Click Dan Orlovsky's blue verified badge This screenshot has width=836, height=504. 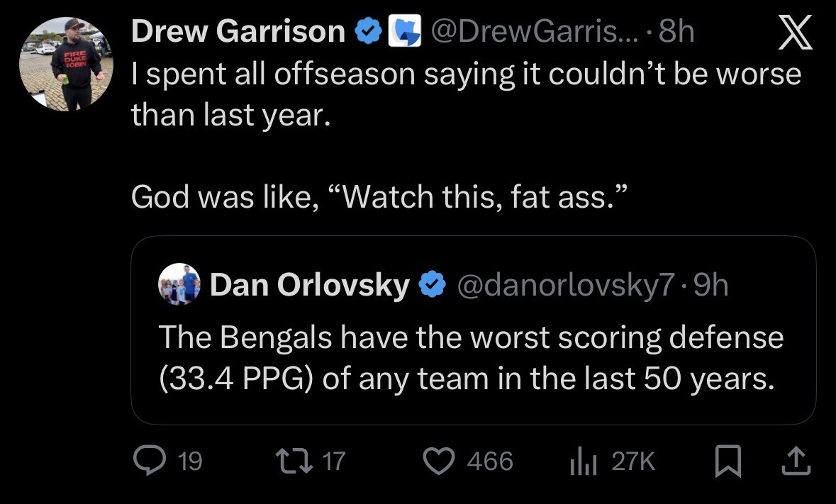[432, 285]
